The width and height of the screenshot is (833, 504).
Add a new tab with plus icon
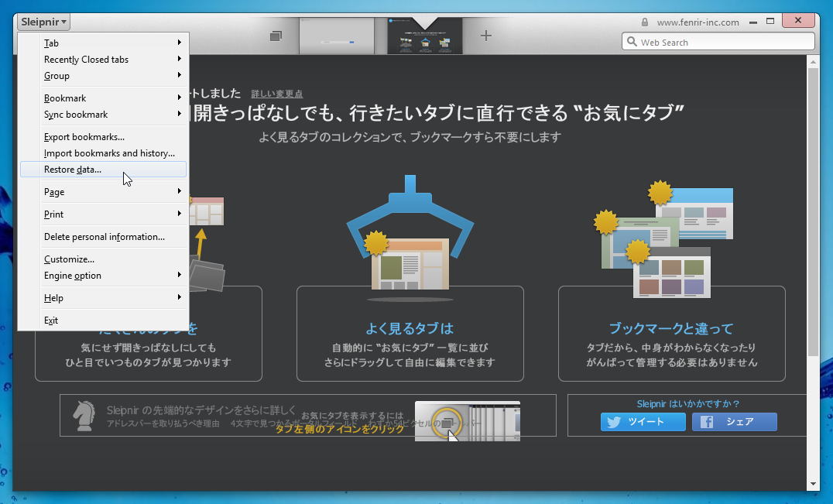click(x=485, y=36)
